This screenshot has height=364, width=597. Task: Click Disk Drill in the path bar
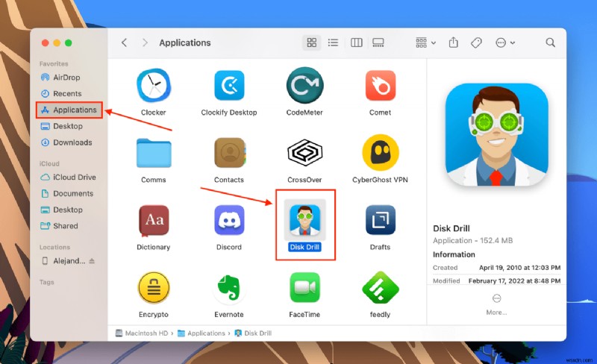point(253,333)
